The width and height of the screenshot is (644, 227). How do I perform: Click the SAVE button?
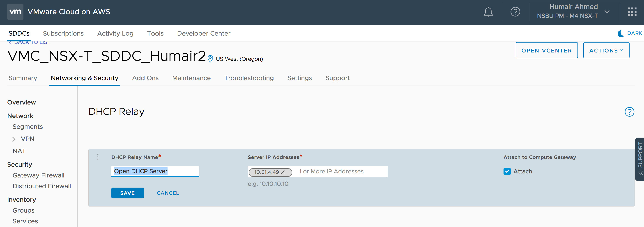click(x=127, y=193)
